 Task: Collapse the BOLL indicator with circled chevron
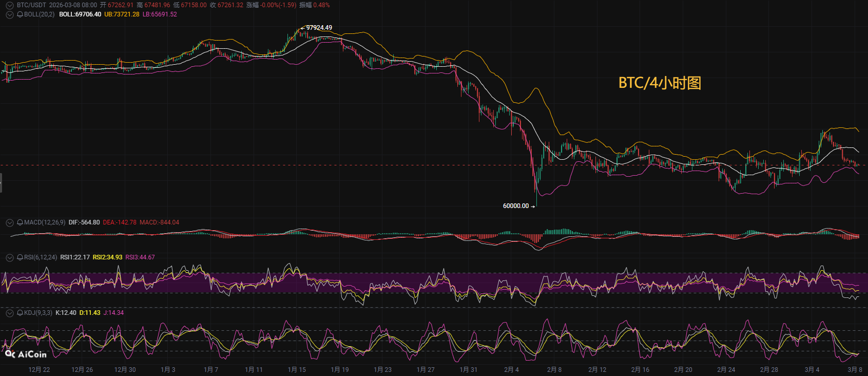9,14
